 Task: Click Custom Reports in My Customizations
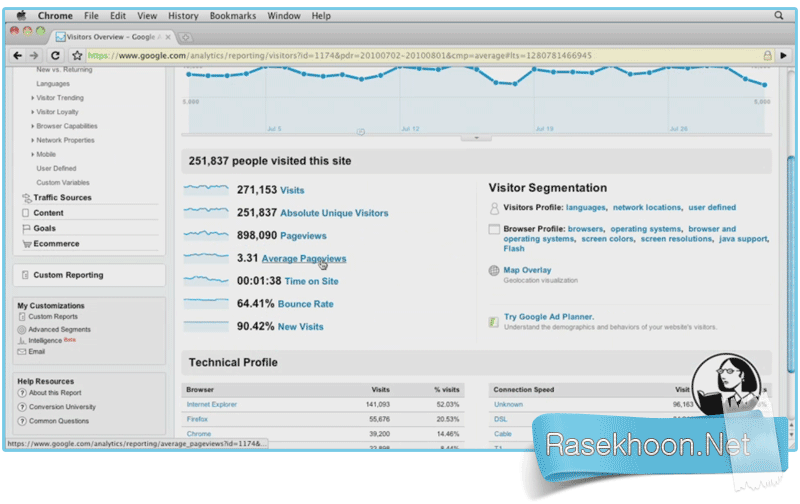pos(53,317)
